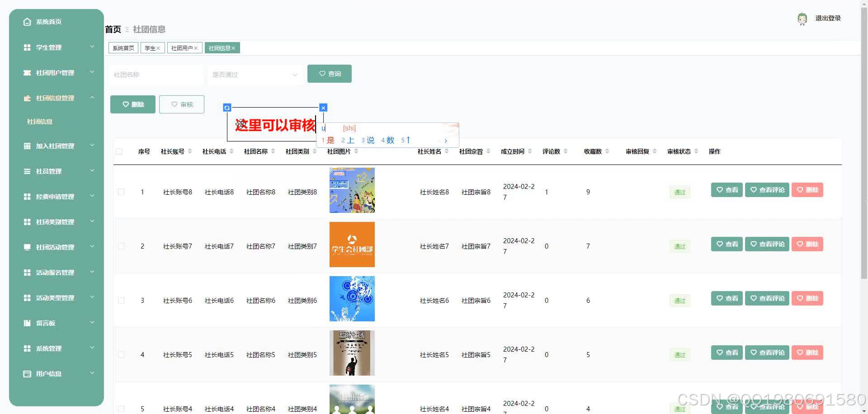Viewport: 868px width, 414px height.
Task: Select the 社团活动管理 monitor icon
Action: 27,247
